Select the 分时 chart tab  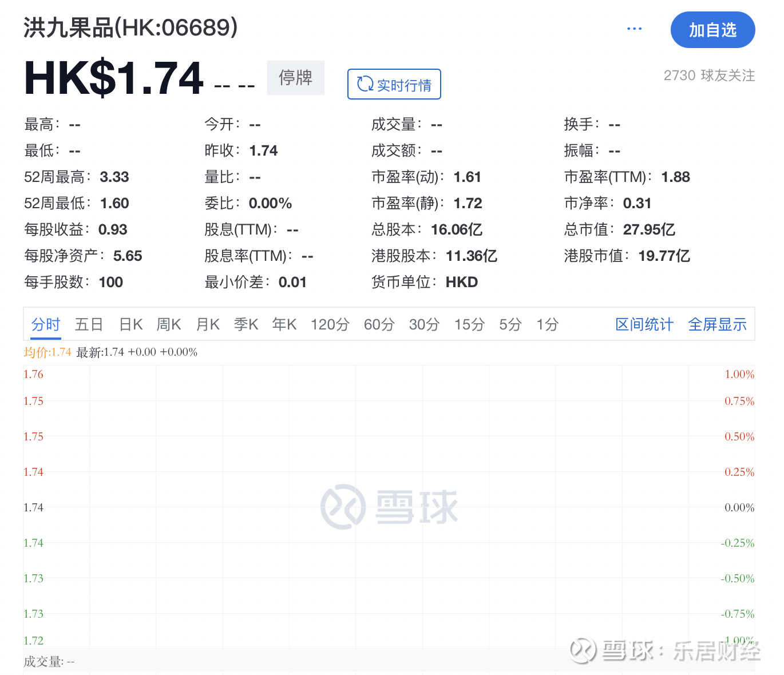[46, 325]
